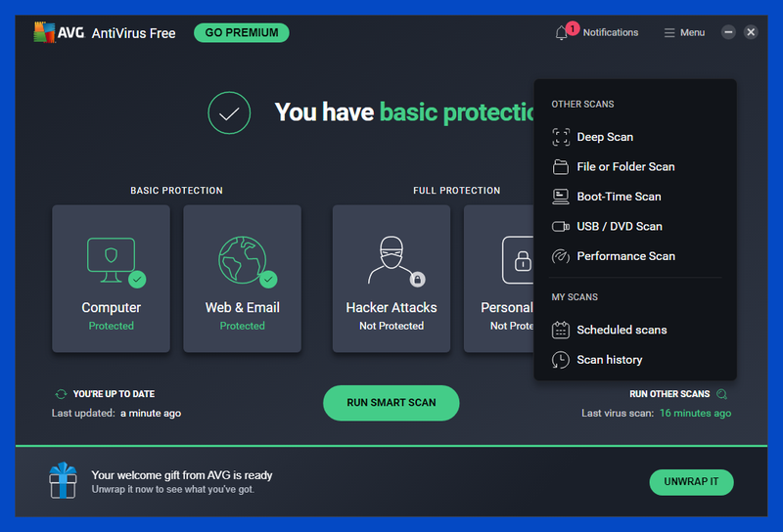Minimize the AVG window
This screenshot has width=783, height=532.
coord(728,32)
